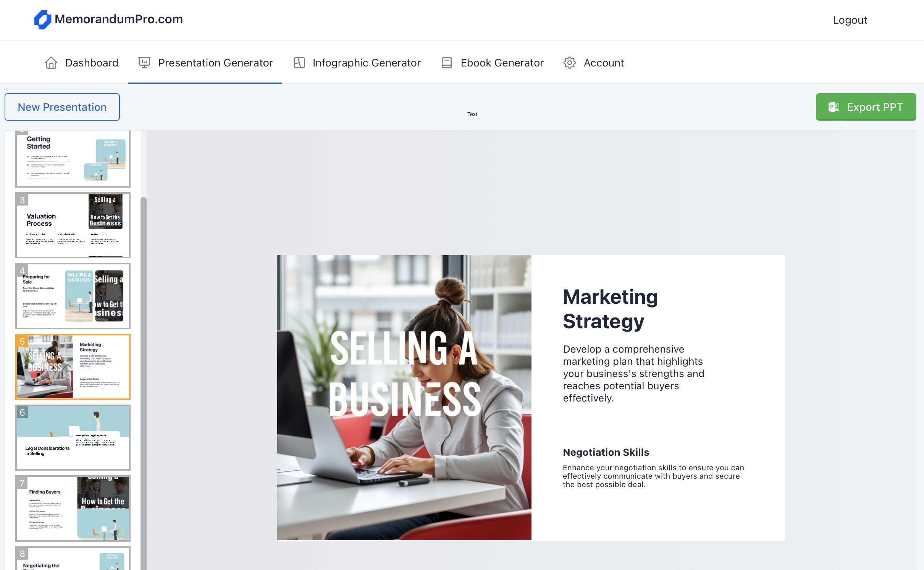Select slide 5 Marketing Strategy thumbnail
The width and height of the screenshot is (924, 570).
pyautogui.click(x=73, y=367)
